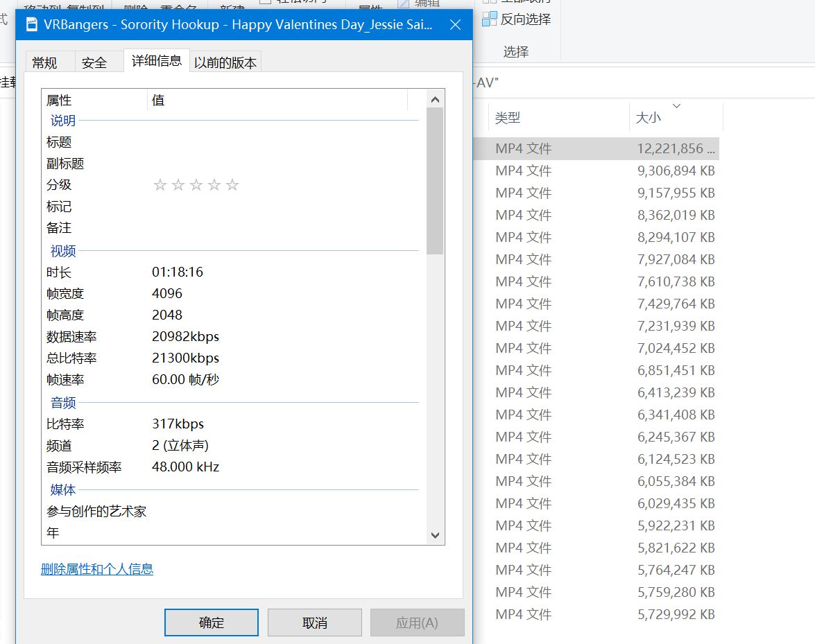Select the file sized 6,055,384 KB
This screenshot has height=644, width=815.
[x=597, y=482]
